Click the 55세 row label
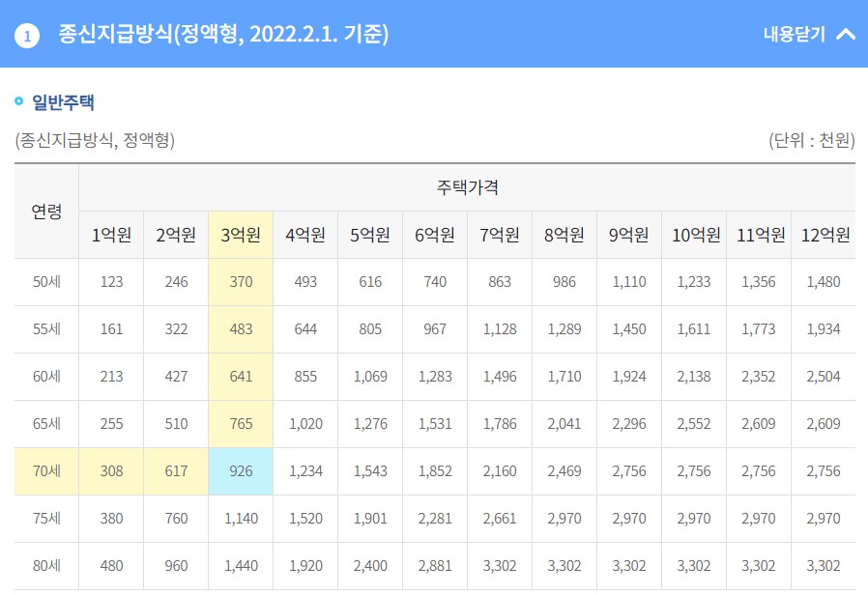This screenshot has height=595, width=868. coord(46,329)
